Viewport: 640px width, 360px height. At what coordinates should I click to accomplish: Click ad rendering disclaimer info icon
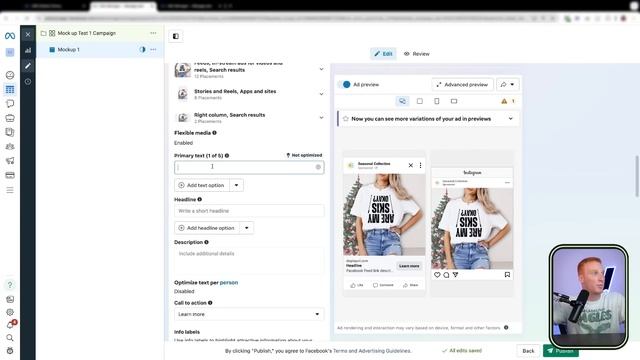[506, 327]
